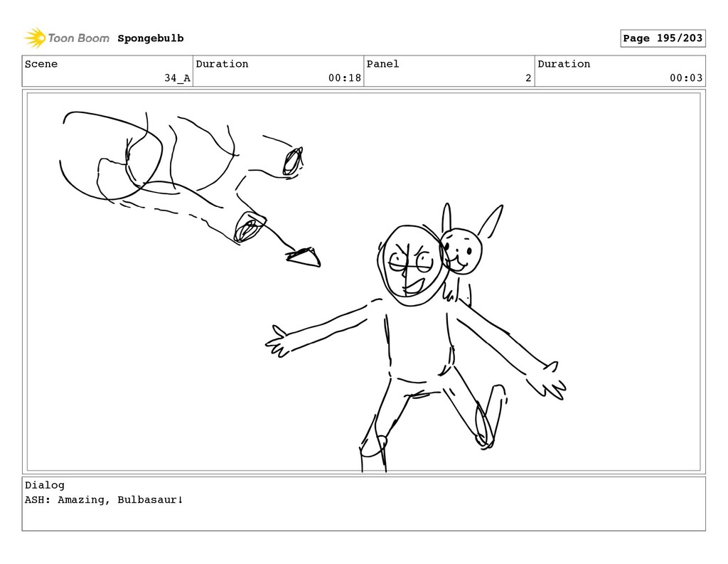Select the Panel header label
728x564 pixels.
[x=382, y=63]
